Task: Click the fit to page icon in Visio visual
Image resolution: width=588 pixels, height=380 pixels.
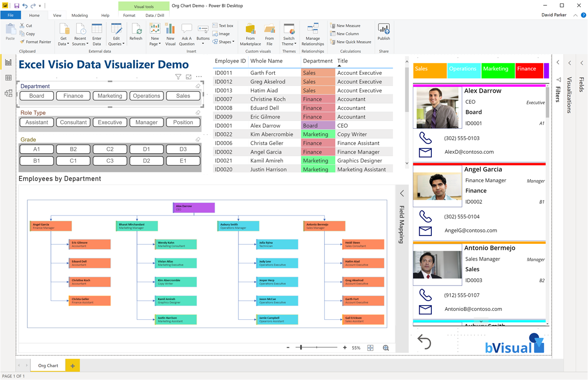Action: pyautogui.click(x=371, y=348)
